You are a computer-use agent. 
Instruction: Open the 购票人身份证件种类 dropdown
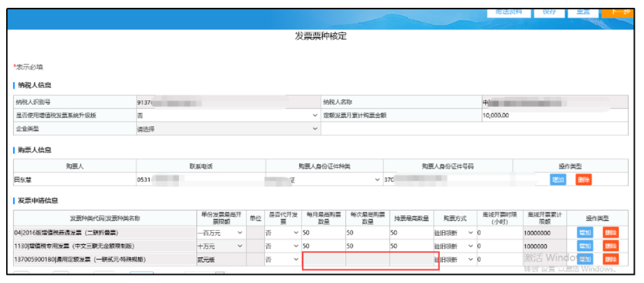(324, 180)
